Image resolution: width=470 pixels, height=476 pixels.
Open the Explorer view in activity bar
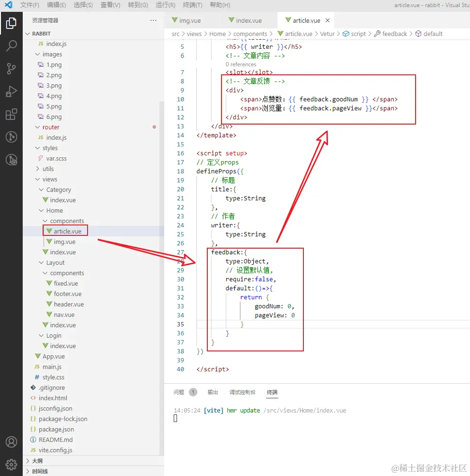[11, 23]
